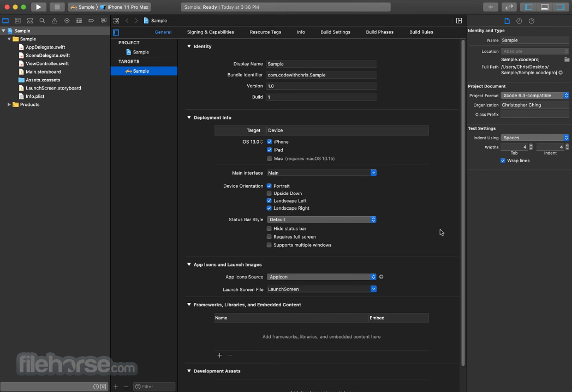Open the Test navigator diamond icon
Image resolution: width=572 pixels, height=392 pixels.
point(67,21)
